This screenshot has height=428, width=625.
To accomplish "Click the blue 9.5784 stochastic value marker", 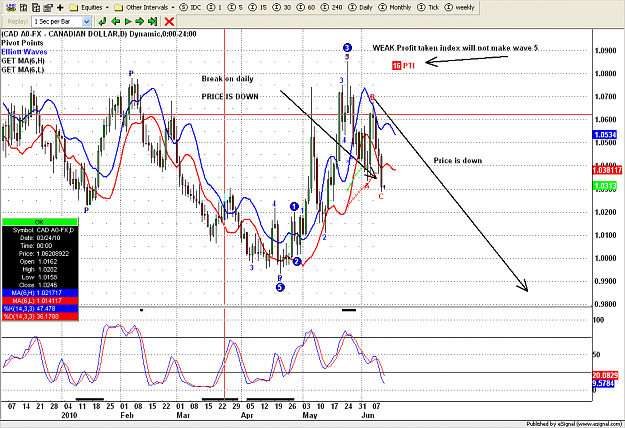I will (x=603, y=383).
